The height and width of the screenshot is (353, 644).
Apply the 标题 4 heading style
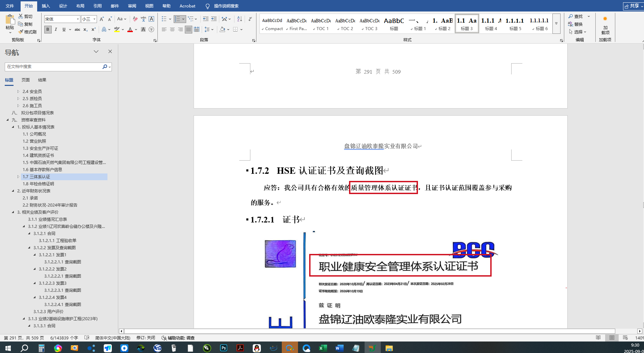click(491, 23)
